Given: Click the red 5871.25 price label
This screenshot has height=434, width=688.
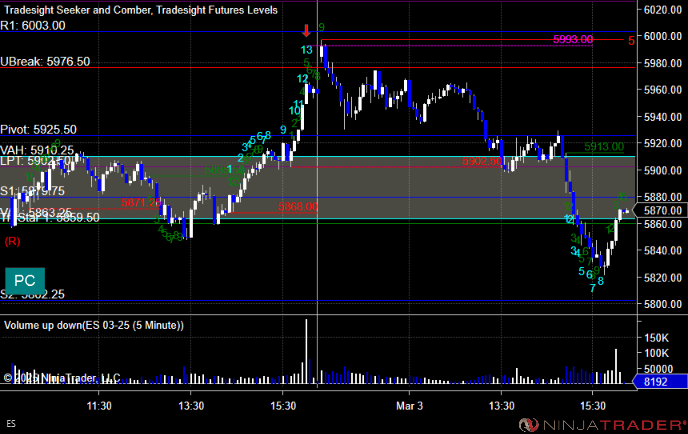Looking at the screenshot, I should tap(141, 203).
